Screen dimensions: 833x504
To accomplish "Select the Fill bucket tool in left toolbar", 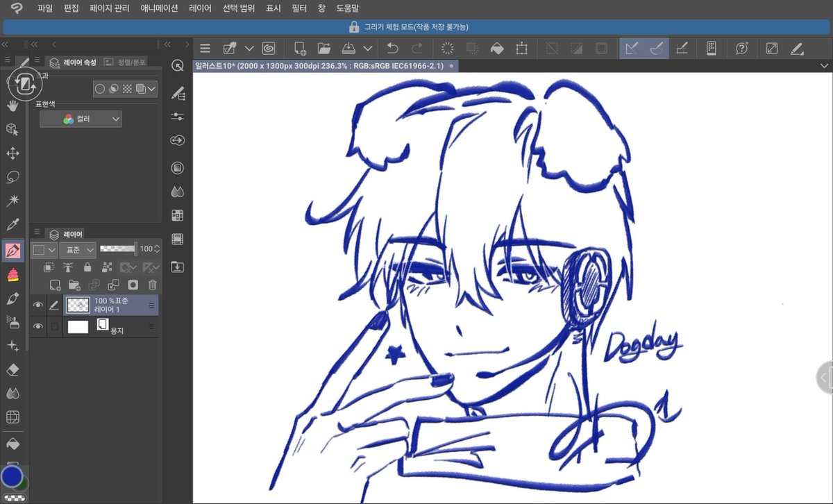I will (x=12, y=443).
